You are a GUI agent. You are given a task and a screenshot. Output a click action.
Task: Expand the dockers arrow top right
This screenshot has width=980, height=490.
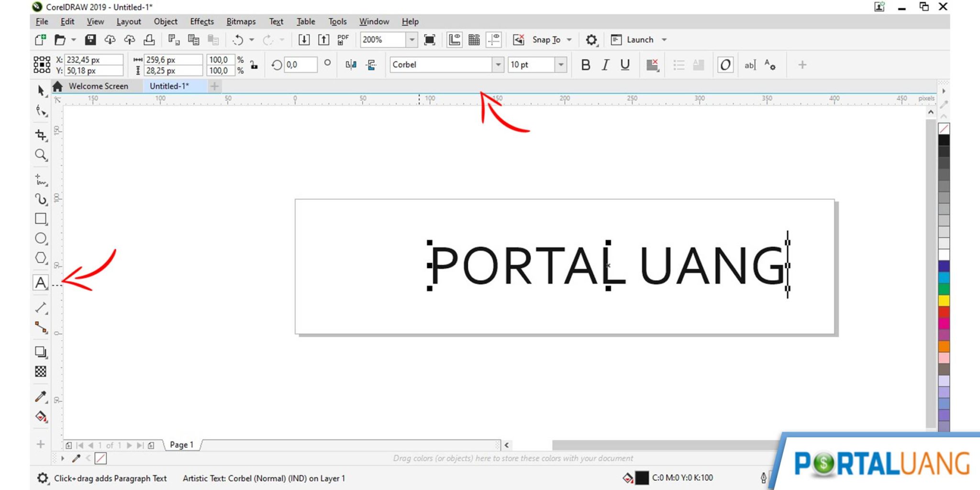pos(944,91)
